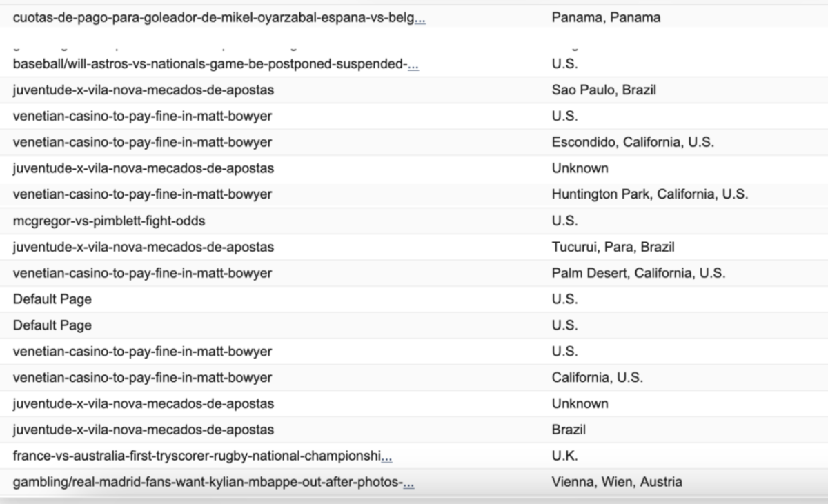Select the venetian-casino row with California, U.S.

[x=414, y=378]
